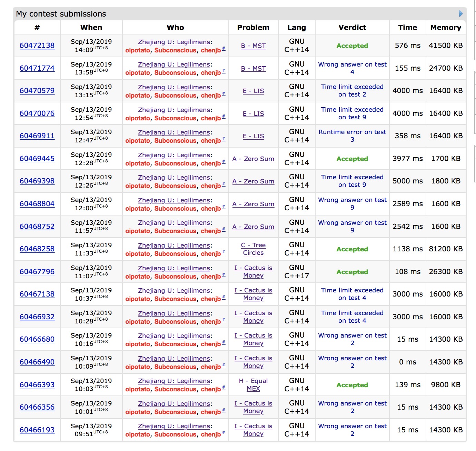The width and height of the screenshot is (476, 451).
Task: Click the blue arrow in submissions header
Action: pos(460,14)
